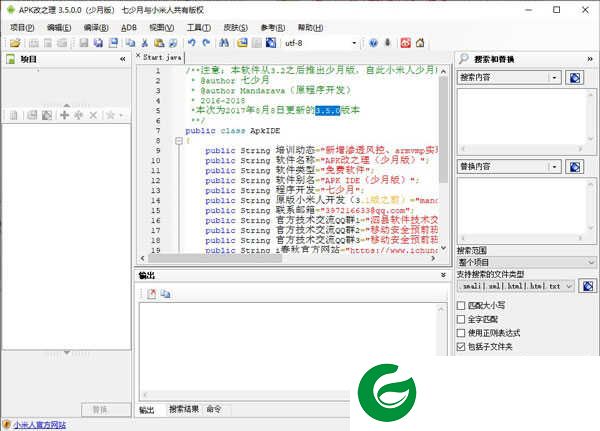
Task: Click the highlighted 3.5.0 version text
Action: (328, 111)
